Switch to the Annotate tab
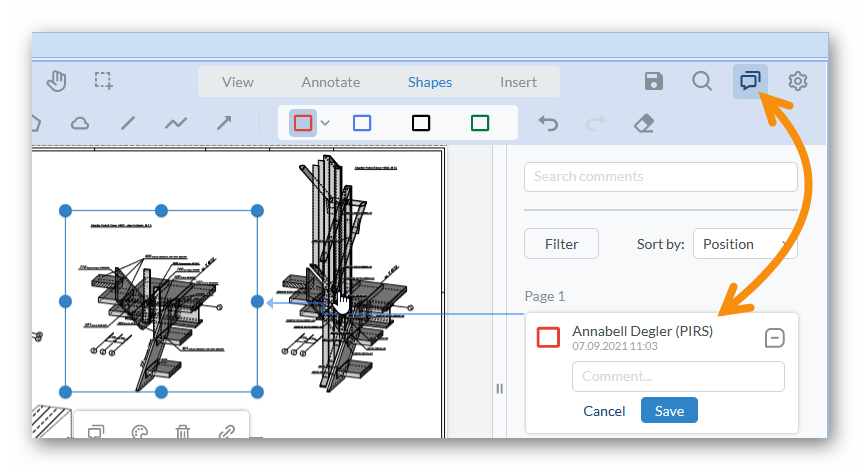This screenshot has height=470, width=861. [330, 82]
